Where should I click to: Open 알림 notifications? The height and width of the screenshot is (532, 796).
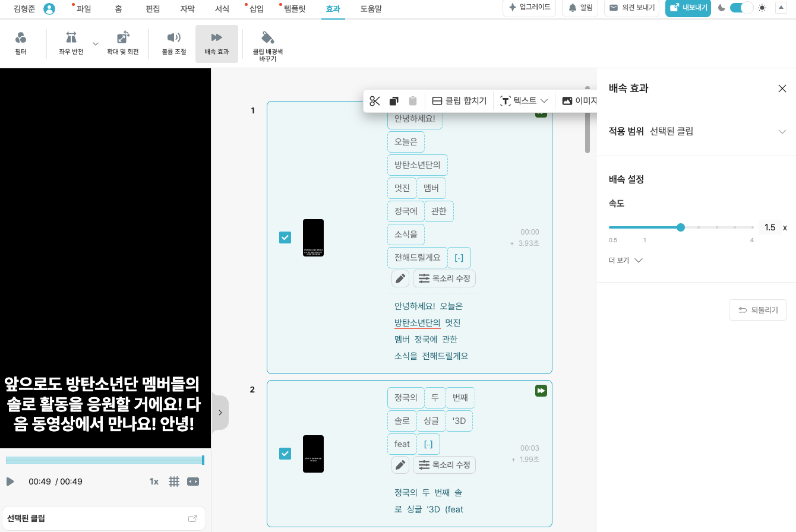click(x=580, y=8)
